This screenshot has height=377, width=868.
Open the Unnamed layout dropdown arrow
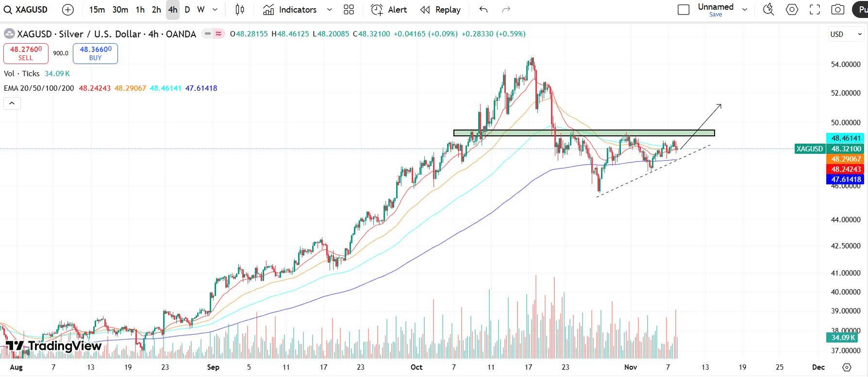coord(745,10)
